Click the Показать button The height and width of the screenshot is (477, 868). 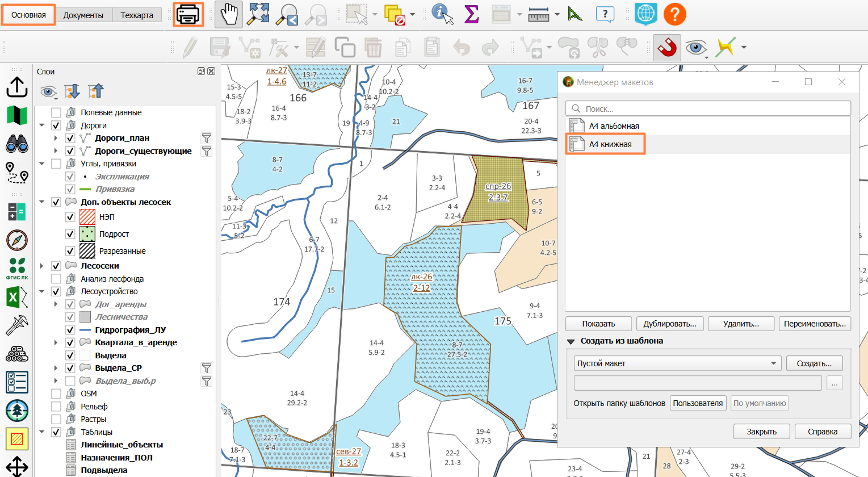[598, 324]
